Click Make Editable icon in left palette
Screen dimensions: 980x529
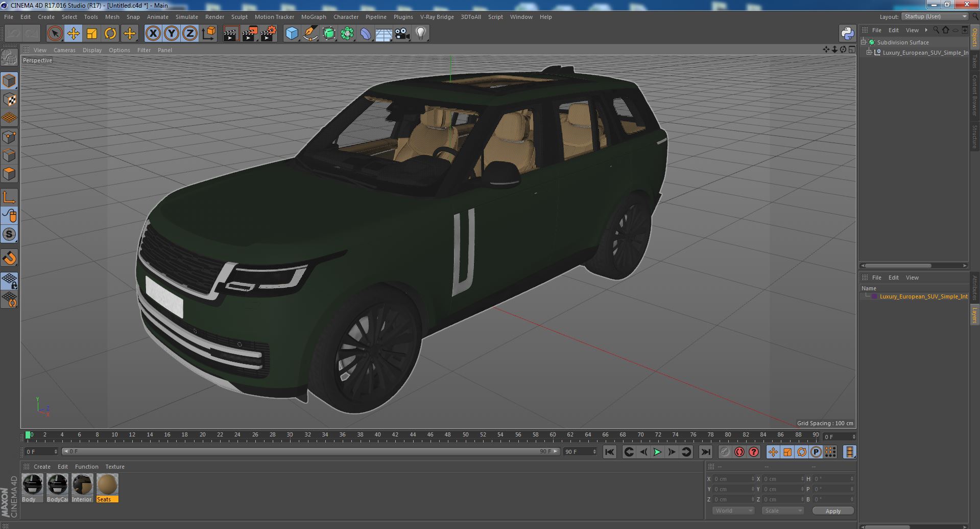[x=9, y=58]
